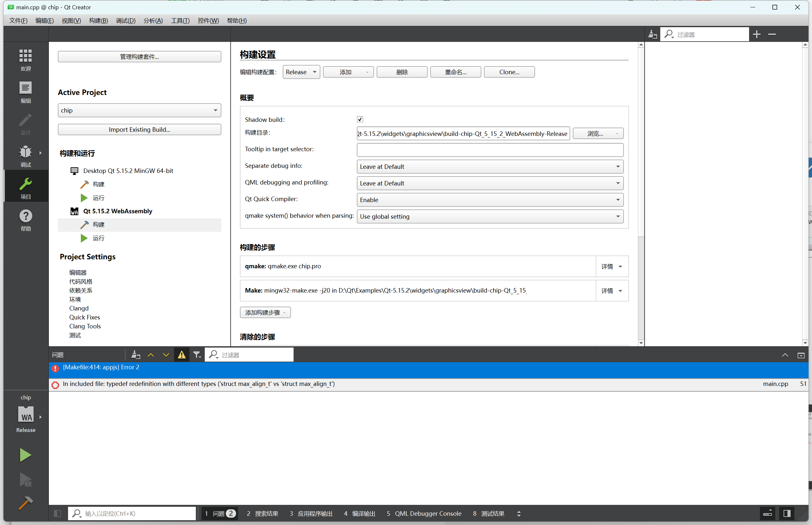The height and width of the screenshot is (525, 812).
Task: Click the Clone button
Action: pyautogui.click(x=509, y=72)
